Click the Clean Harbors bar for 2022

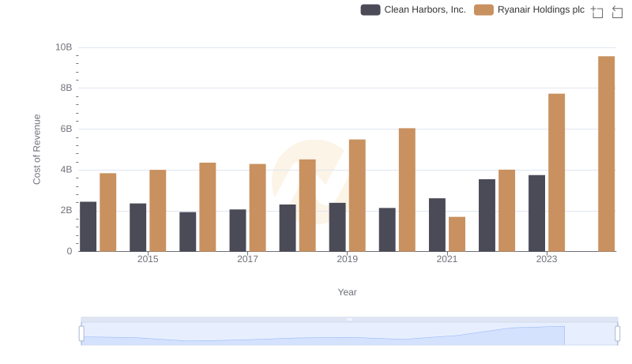click(487, 216)
